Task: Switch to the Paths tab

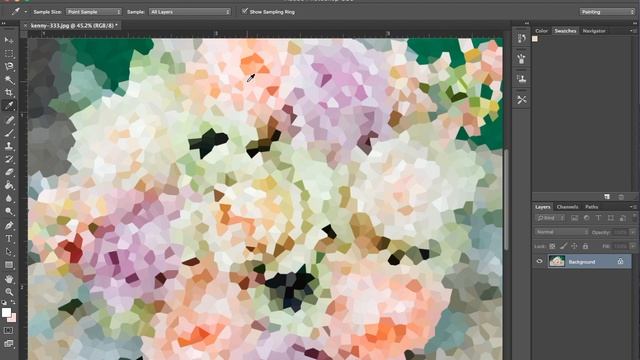Action: (591, 207)
